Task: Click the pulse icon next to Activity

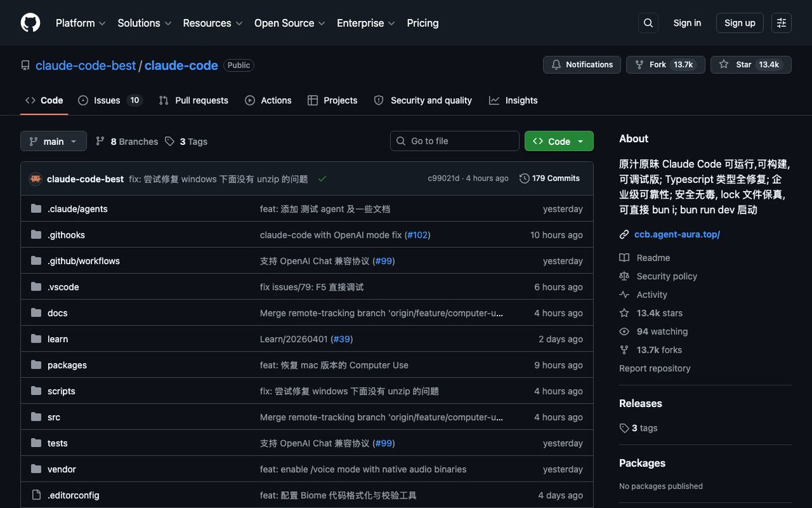Action: (624, 295)
